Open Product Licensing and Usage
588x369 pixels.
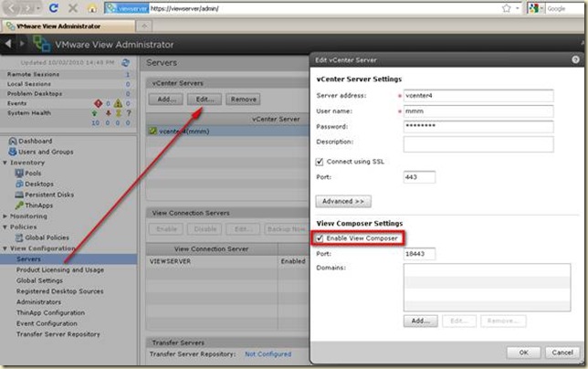click(x=60, y=270)
